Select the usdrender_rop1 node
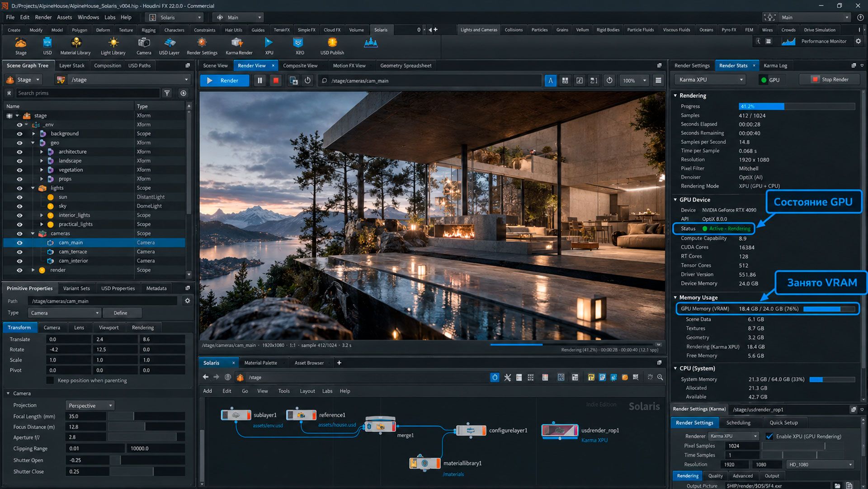The height and width of the screenshot is (489, 868). [560, 431]
